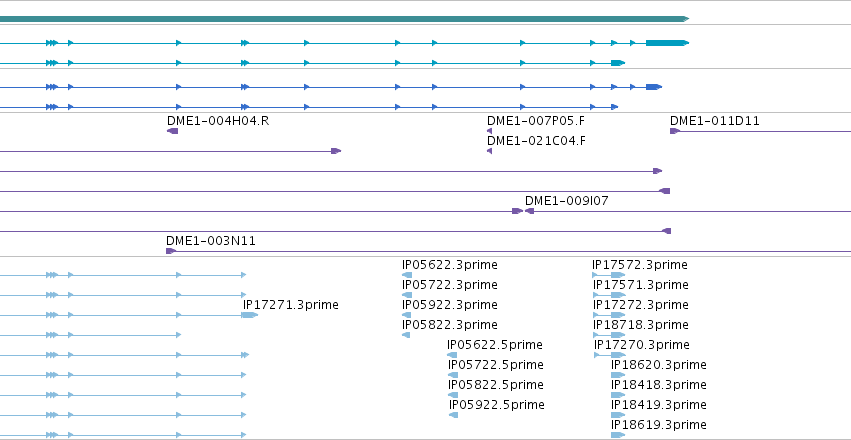Select the DME1-009I07 feature arrow block
This screenshot has height=440, width=851.
click(x=529, y=211)
